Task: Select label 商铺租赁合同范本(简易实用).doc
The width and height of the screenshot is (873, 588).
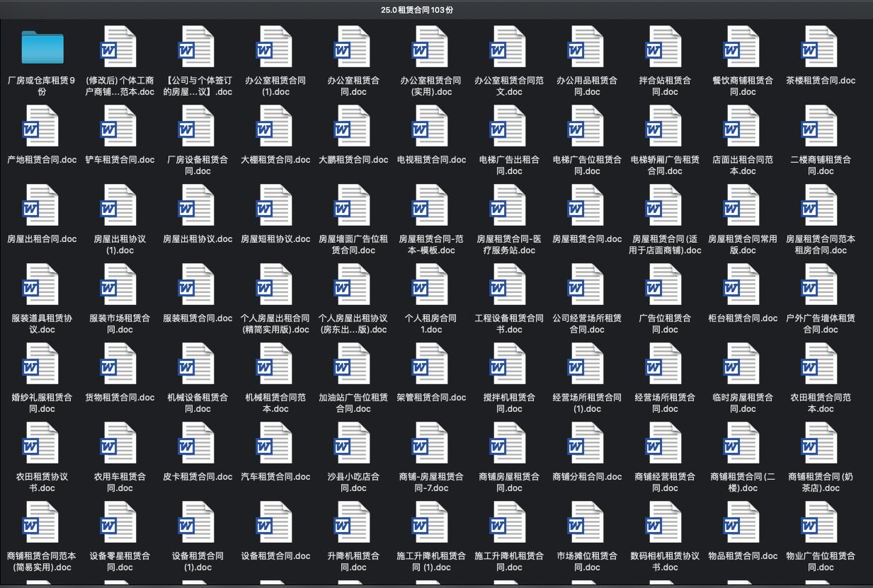Action: [x=42, y=562]
